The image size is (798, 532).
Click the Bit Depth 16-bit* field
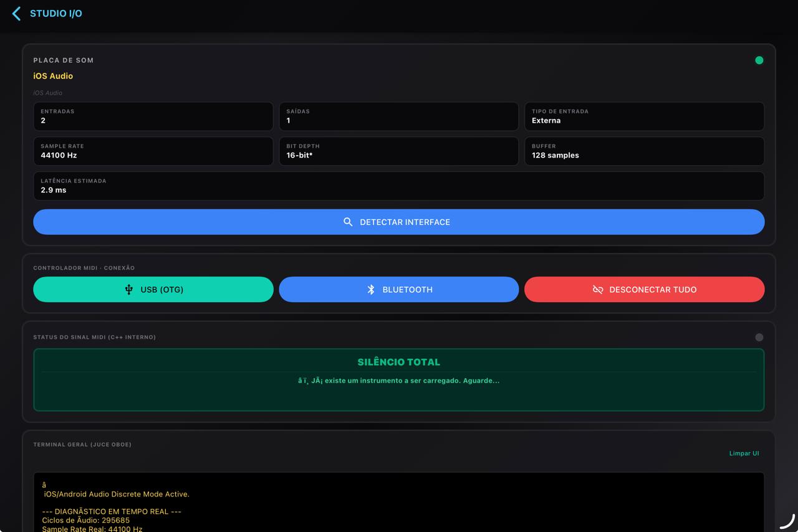click(x=399, y=151)
